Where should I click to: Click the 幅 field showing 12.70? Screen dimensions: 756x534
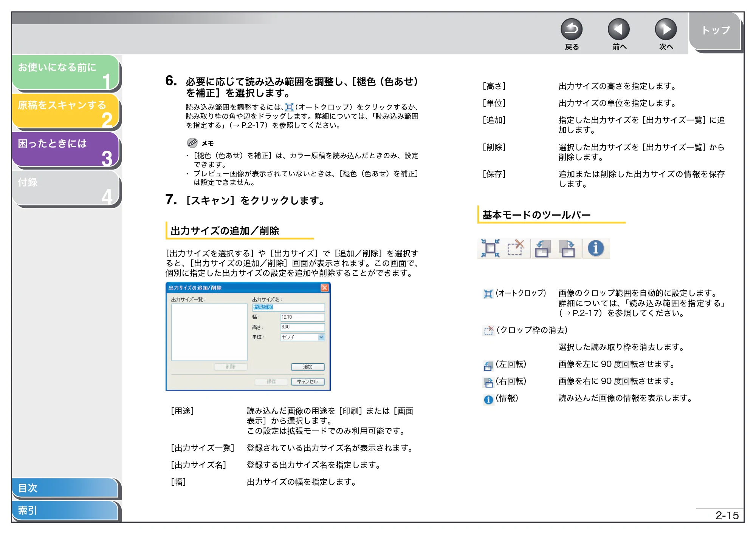coord(302,317)
